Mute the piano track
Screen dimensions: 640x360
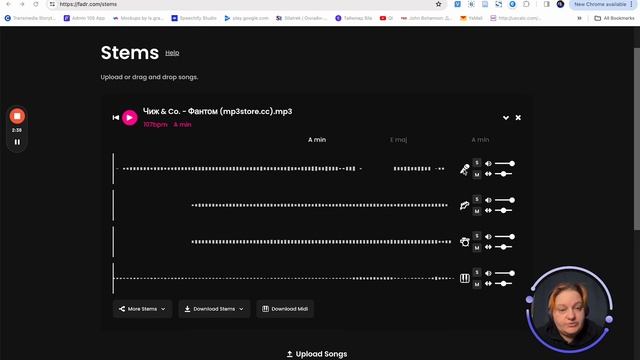pyautogui.click(x=477, y=284)
